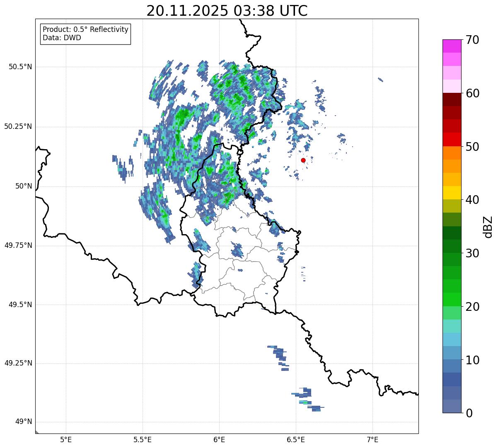Click the "Data: DWD" label

point(62,38)
